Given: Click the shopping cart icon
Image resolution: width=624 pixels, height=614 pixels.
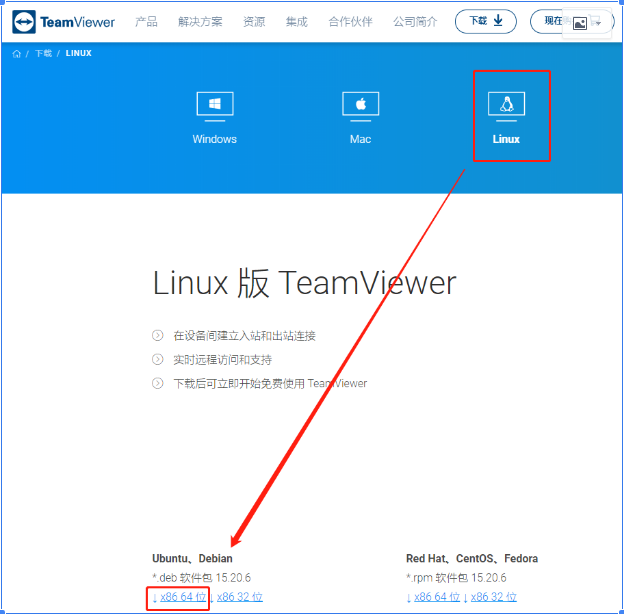Looking at the screenshot, I should pyautogui.click(x=595, y=21).
